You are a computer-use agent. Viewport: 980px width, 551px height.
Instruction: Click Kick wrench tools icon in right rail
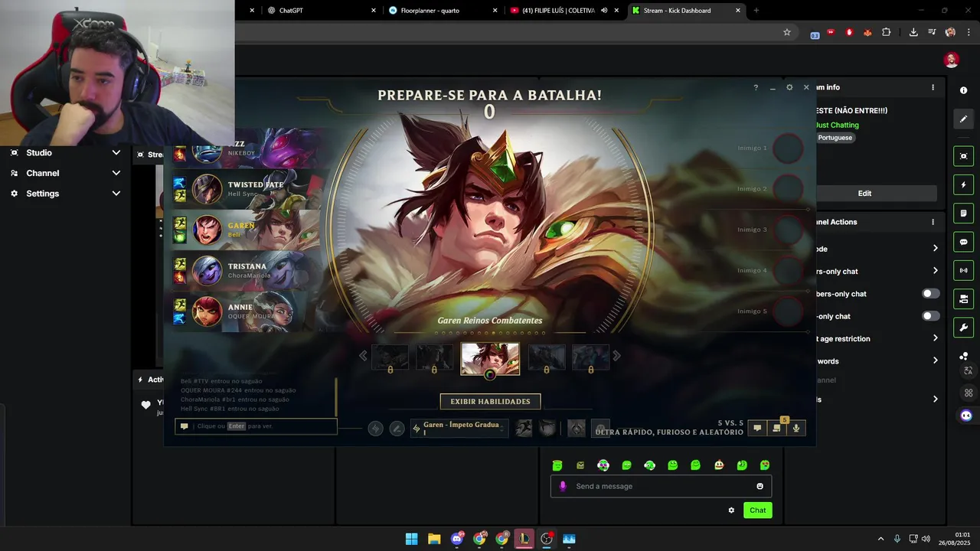click(x=963, y=328)
